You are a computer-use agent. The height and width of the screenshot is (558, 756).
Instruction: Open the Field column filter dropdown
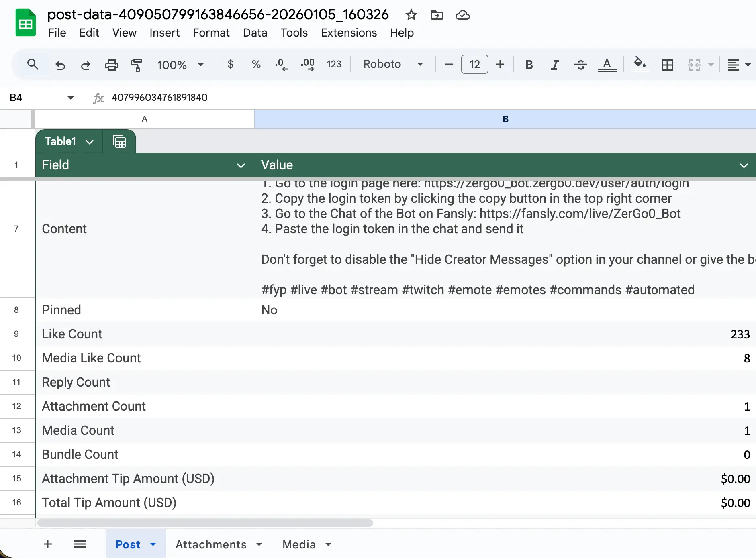241,165
